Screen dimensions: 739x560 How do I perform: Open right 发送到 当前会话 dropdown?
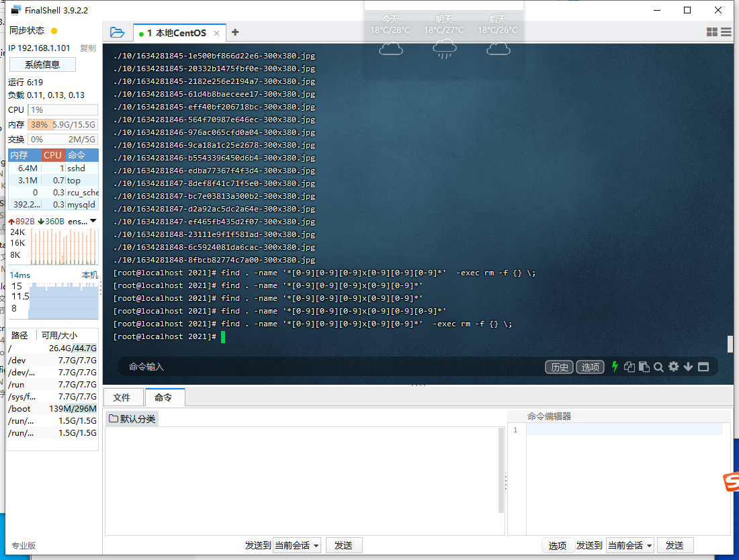point(630,545)
